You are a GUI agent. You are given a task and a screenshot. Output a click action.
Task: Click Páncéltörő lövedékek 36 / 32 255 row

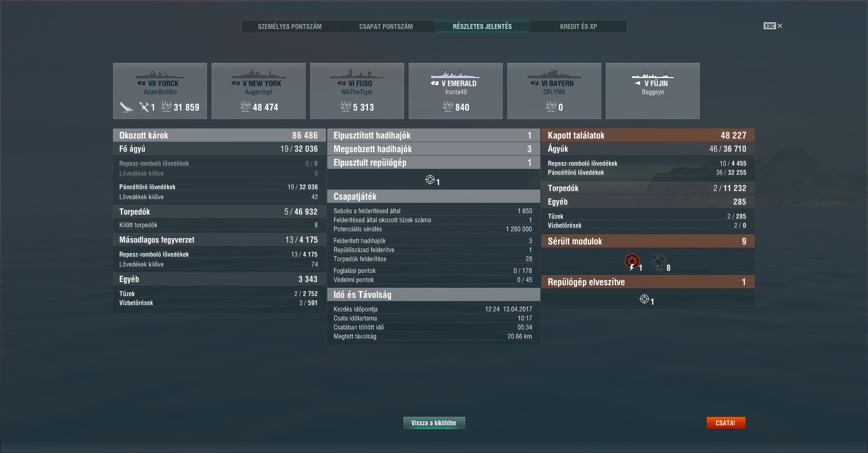coord(647,173)
